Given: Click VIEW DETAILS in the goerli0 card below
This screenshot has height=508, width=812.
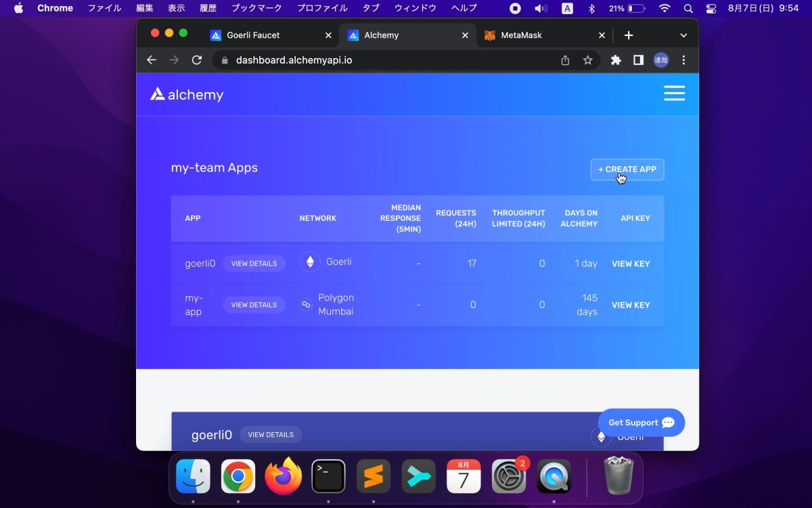Looking at the screenshot, I should [x=271, y=435].
